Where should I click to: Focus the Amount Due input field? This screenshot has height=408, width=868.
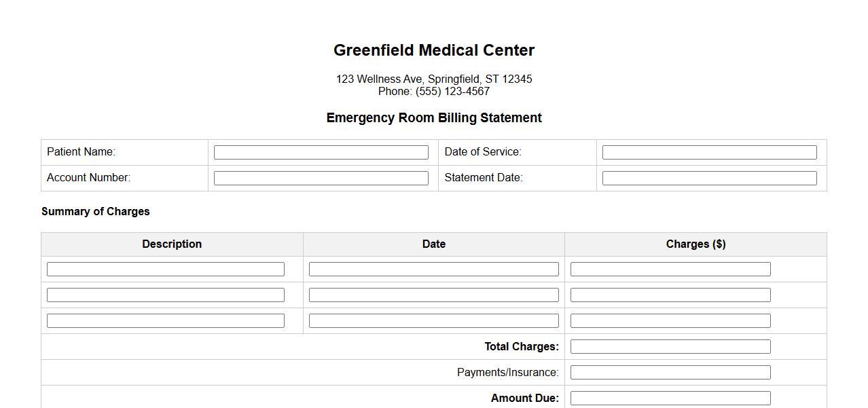[670, 398]
